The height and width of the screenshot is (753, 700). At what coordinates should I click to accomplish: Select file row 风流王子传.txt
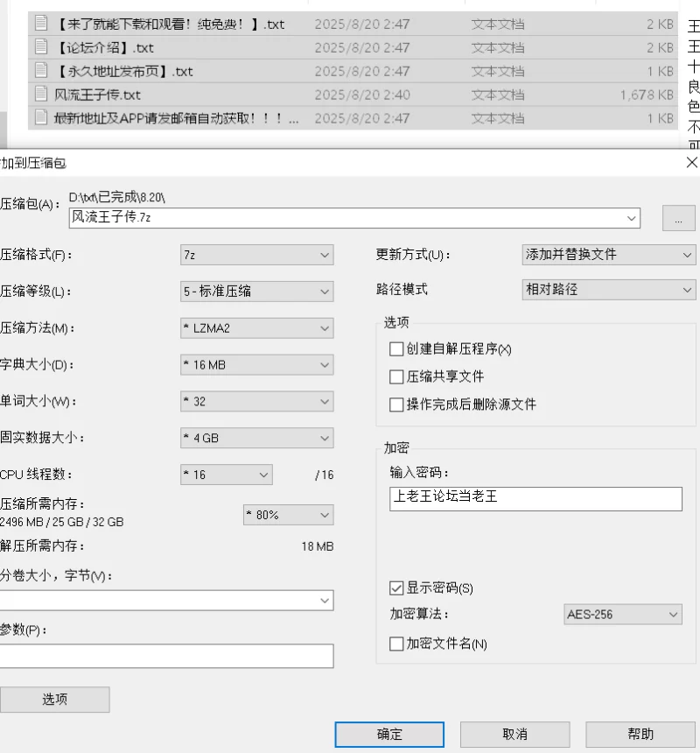(x=353, y=95)
